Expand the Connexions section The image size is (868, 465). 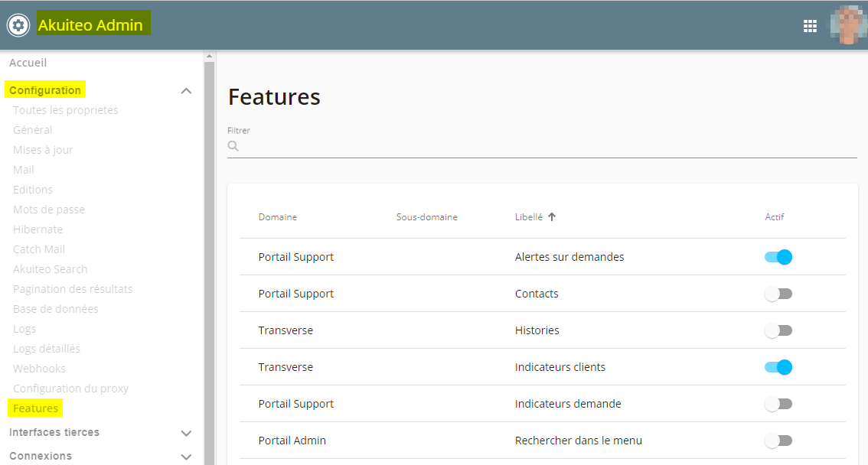click(186, 457)
